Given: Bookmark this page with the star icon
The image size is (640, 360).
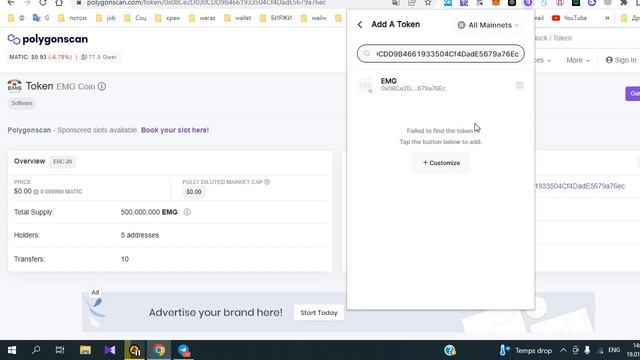Looking at the screenshot, I should click(x=428, y=3).
